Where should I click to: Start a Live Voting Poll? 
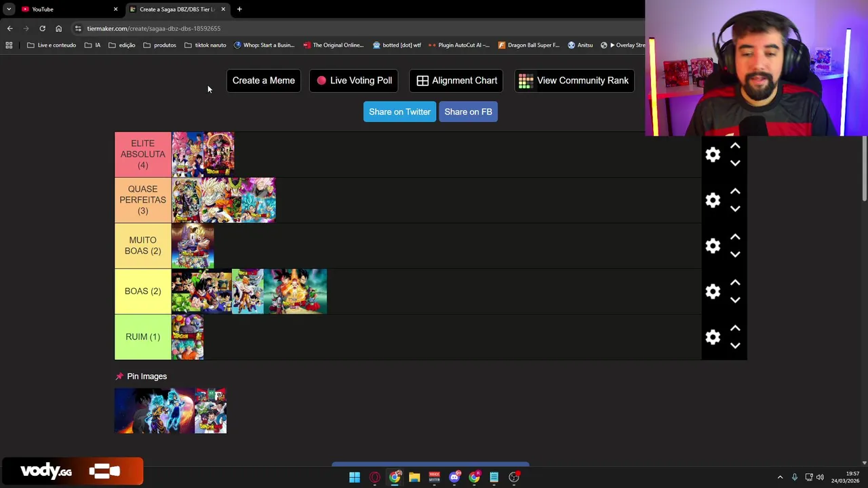pos(354,81)
